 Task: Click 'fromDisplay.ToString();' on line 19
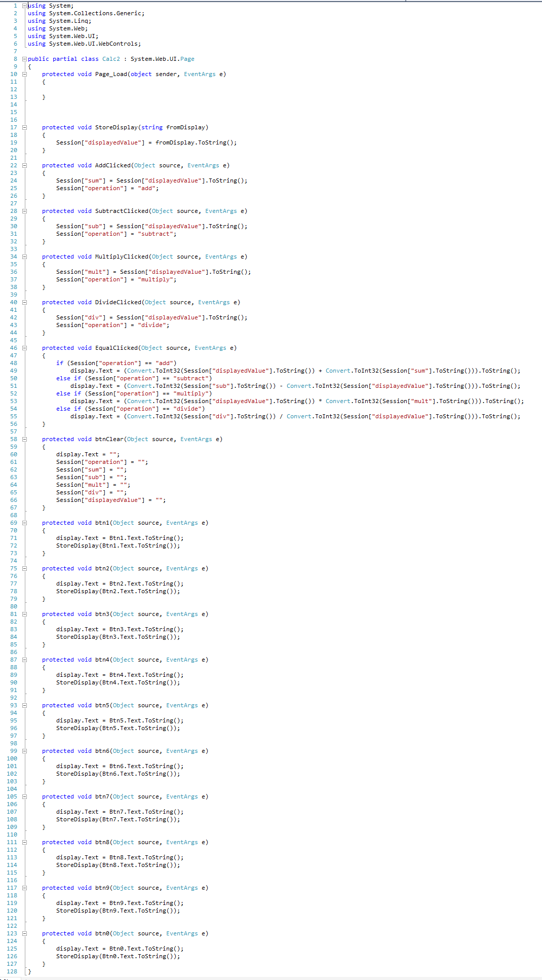(x=196, y=142)
